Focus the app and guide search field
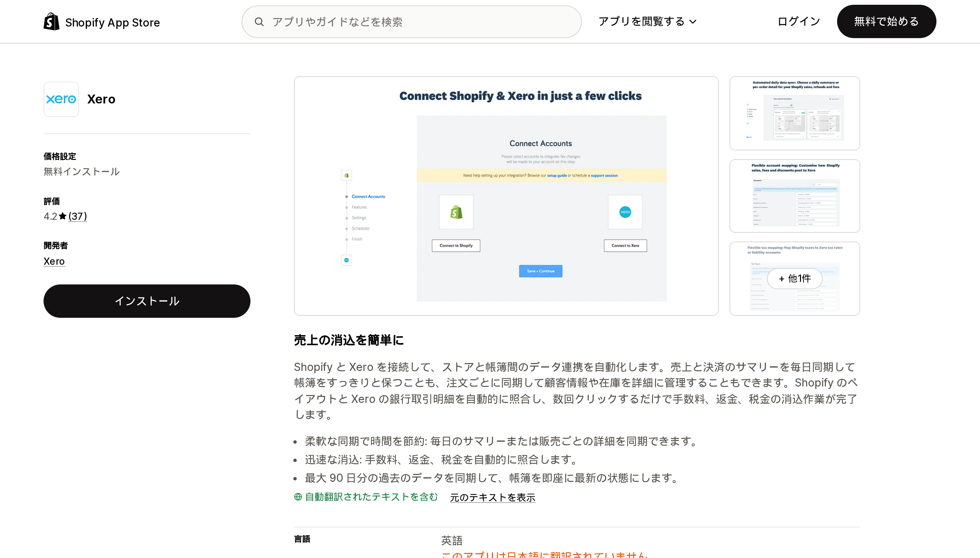The width and height of the screenshot is (980, 558). click(x=411, y=21)
